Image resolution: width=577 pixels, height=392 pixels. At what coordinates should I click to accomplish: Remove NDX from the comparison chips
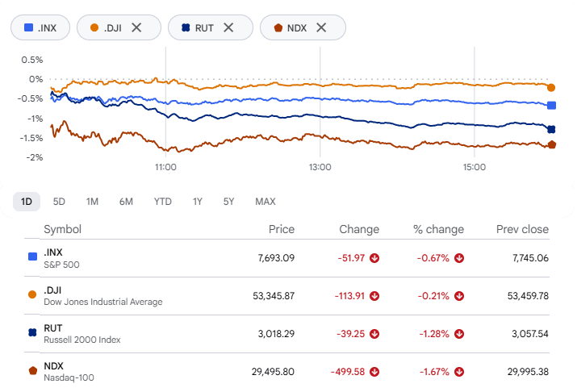[x=321, y=27]
